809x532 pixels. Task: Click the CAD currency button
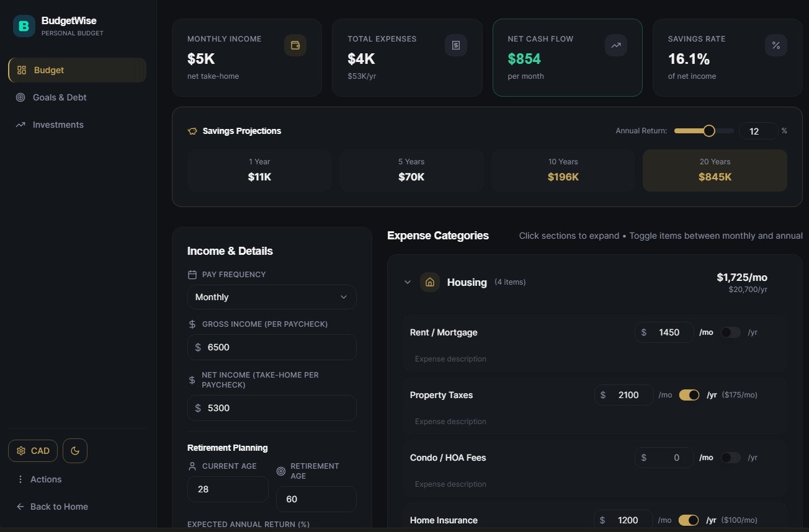pos(32,451)
